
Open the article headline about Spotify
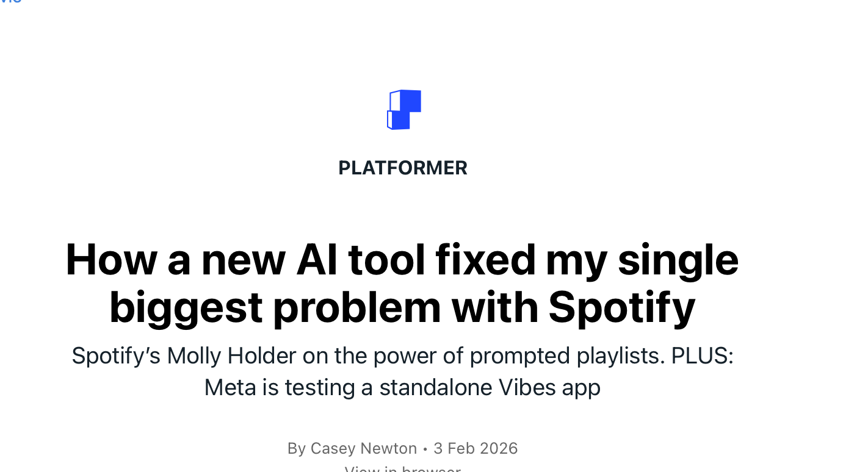coord(402,283)
